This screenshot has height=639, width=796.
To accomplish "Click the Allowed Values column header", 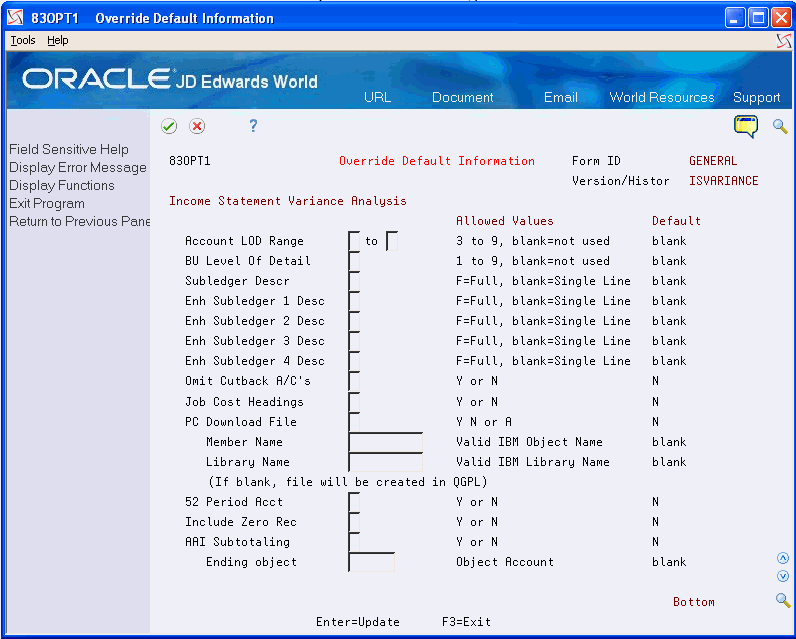I will coord(505,221).
